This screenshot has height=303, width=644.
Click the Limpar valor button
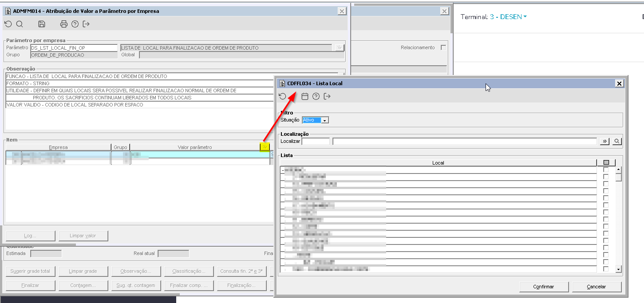tap(83, 236)
